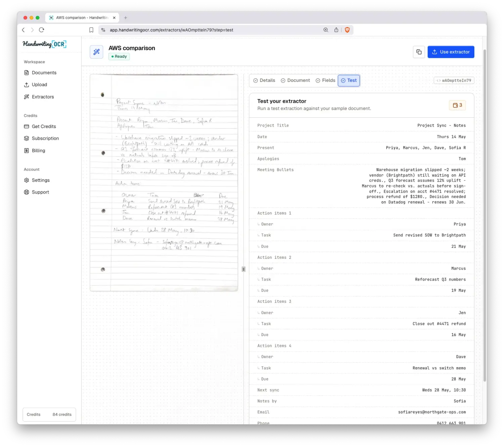The height and width of the screenshot is (447, 504).
Task: Click 'Renewal vs switch memo' task
Action: (439, 368)
